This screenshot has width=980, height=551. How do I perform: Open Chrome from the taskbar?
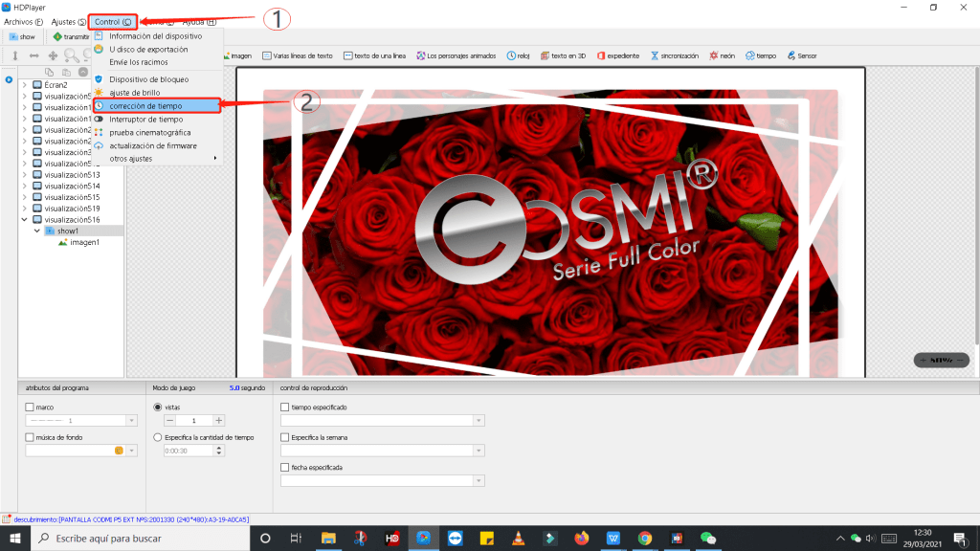(x=644, y=538)
